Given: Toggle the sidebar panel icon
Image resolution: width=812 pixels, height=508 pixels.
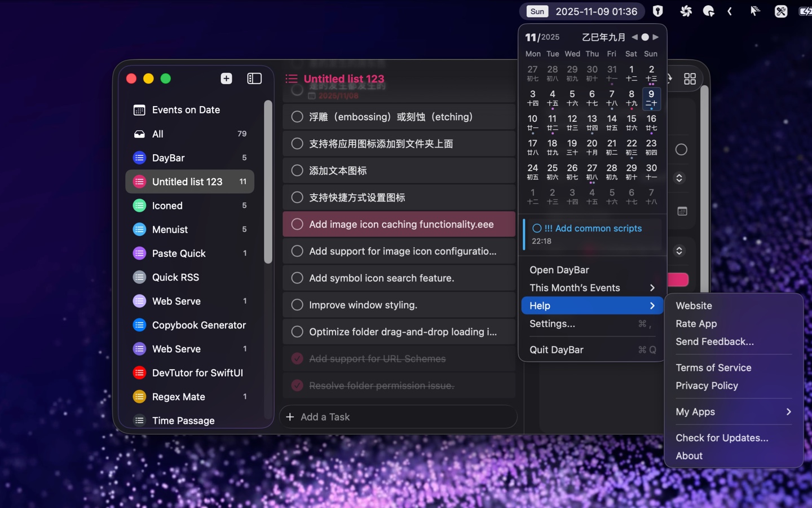Looking at the screenshot, I should 254,78.
